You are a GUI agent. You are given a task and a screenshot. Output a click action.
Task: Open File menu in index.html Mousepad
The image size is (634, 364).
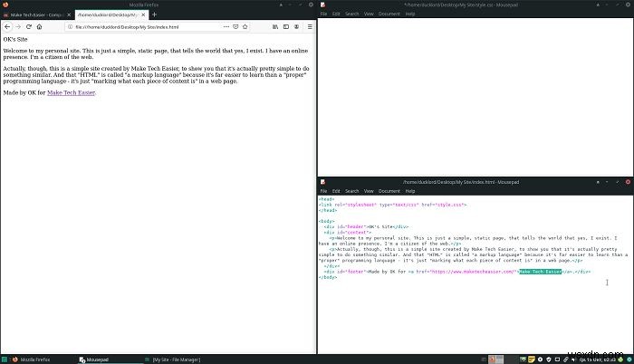point(323,191)
